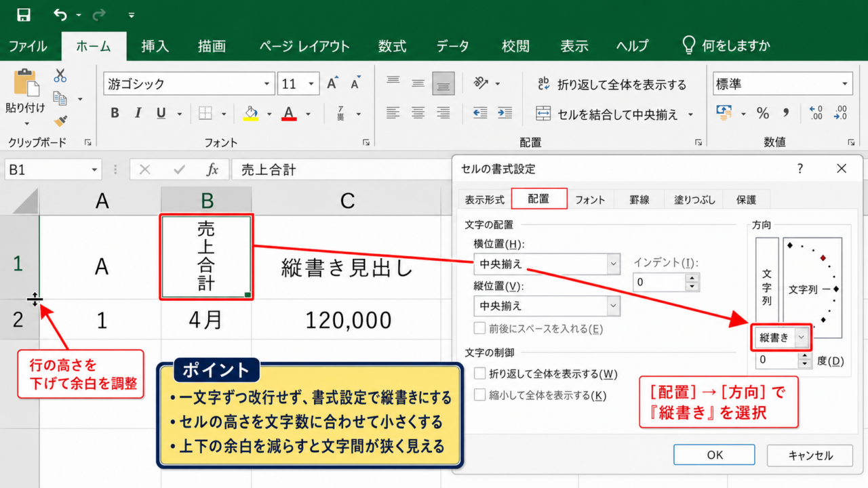Click the Bottom Align icon
The width and height of the screenshot is (868, 488).
tap(443, 83)
